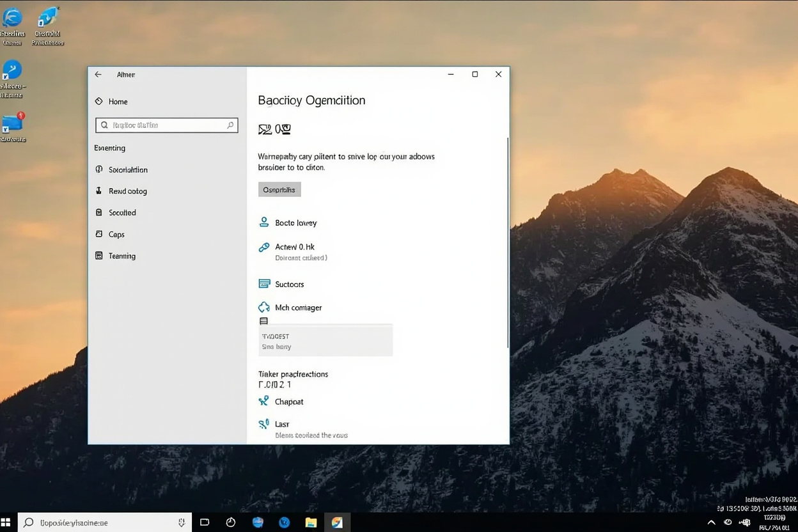The image size is (798, 532).
Task: Open the Bocte lowey person icon link
Action: [263, 222]
